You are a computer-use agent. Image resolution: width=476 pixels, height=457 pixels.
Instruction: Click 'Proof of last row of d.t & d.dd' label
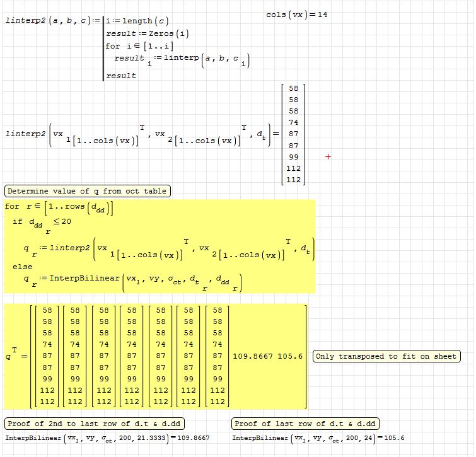coord(306,424)
